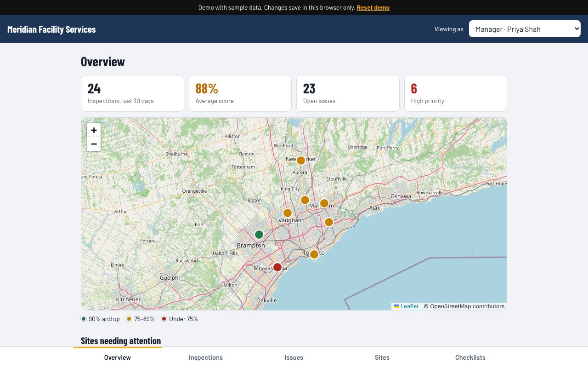Navigate to the Checklists tab
The image size is (588, 368).
[470, 357]
